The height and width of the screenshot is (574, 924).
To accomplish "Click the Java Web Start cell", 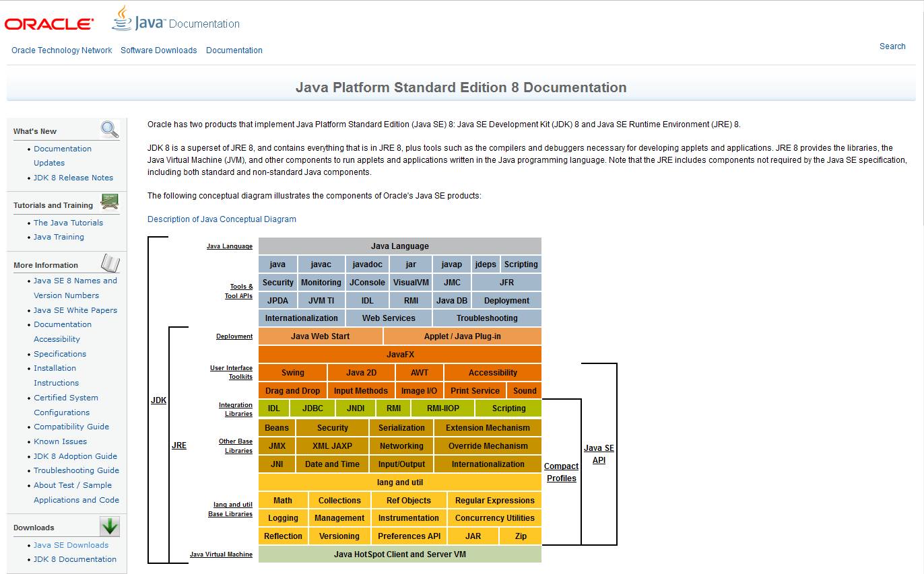I will tap(321, 336).
